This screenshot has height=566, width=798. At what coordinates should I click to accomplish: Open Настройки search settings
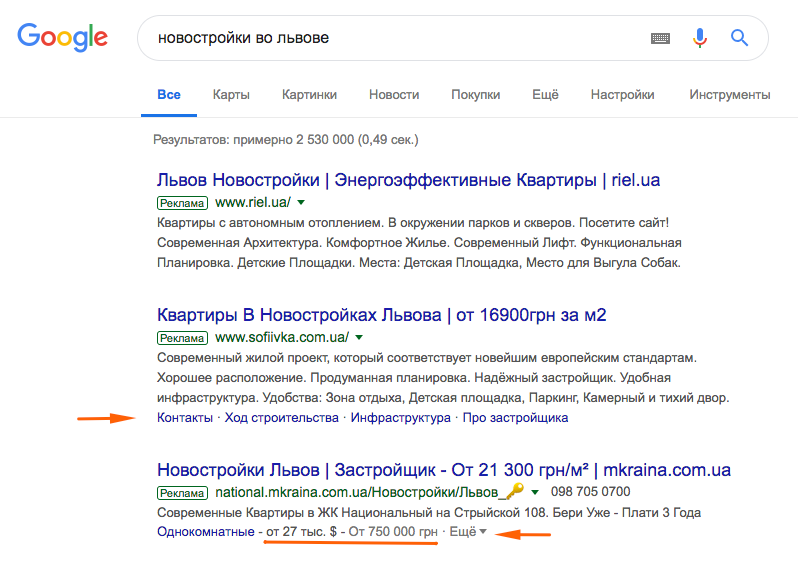tap(622, 95)
